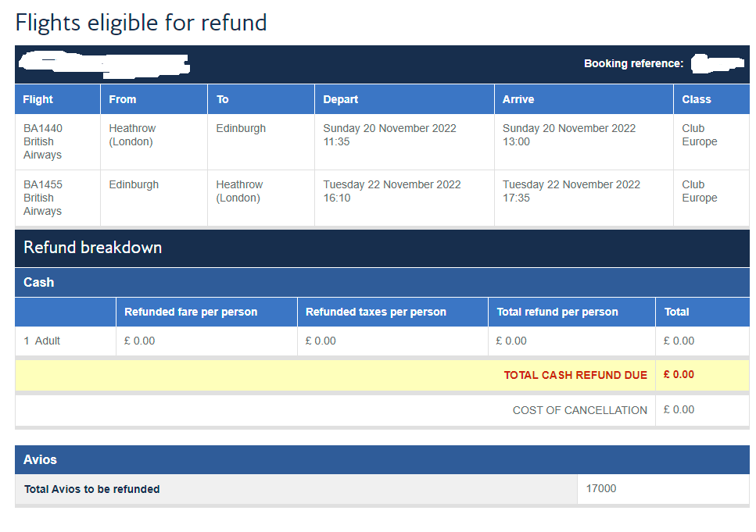Click the Class column header
This screenshot has width=756, height=532.
coord(697,99)
